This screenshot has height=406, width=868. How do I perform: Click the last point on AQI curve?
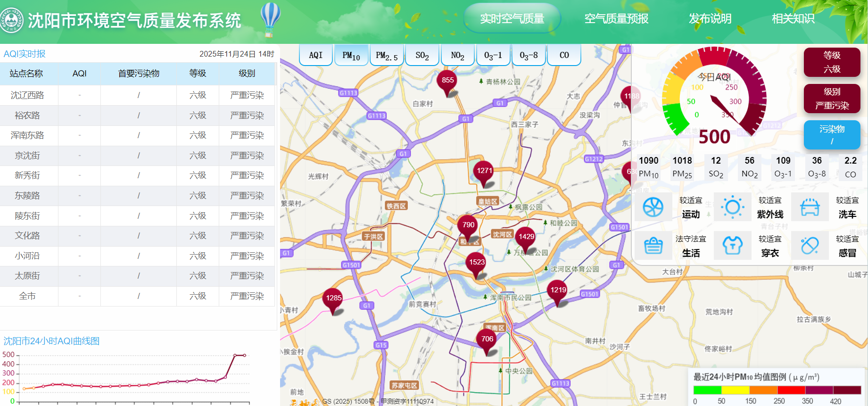coord(244,355)
